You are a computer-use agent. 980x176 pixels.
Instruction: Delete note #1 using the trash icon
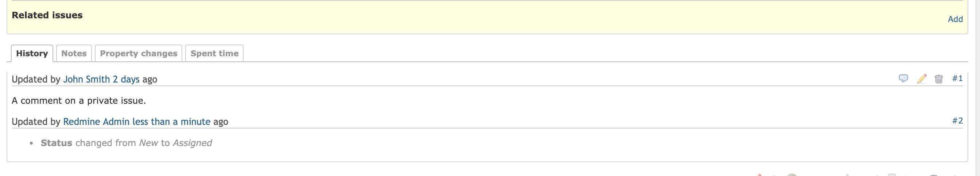pyautogui.click(x=938, y=79)
